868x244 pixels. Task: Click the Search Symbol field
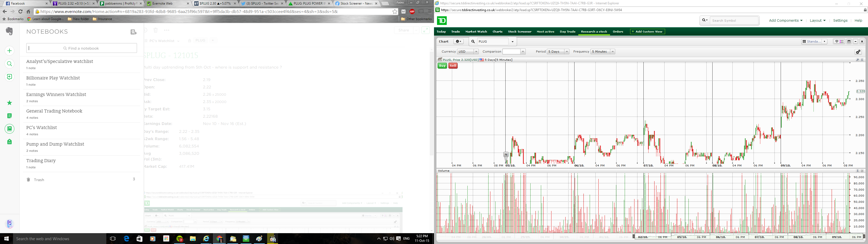click(734, 21)
